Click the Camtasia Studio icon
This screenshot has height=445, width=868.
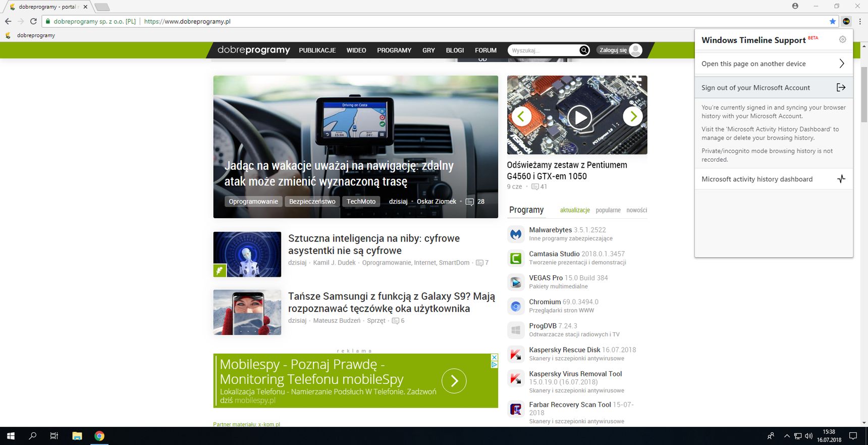(x=516, y=258)
